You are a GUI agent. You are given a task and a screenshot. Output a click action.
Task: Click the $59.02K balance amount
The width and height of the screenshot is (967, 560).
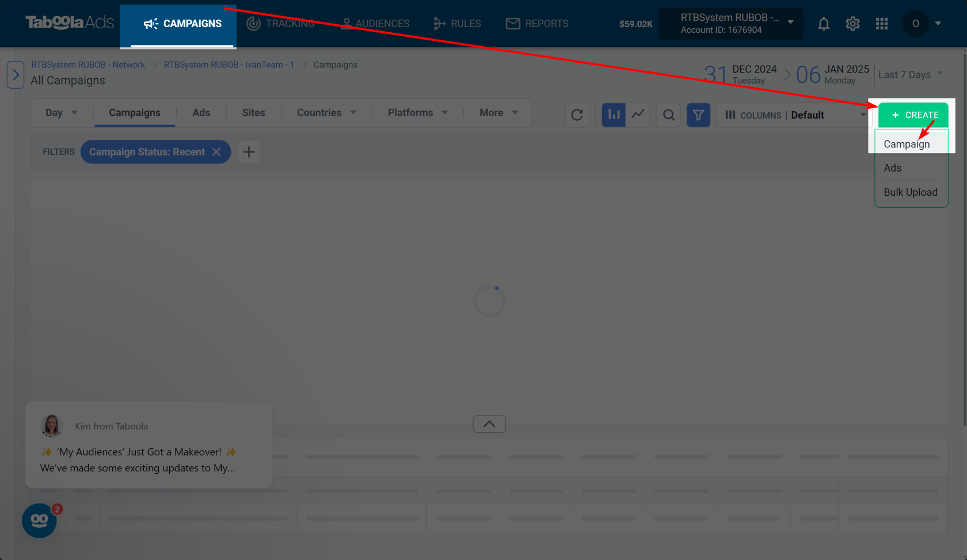coord(635,24)
